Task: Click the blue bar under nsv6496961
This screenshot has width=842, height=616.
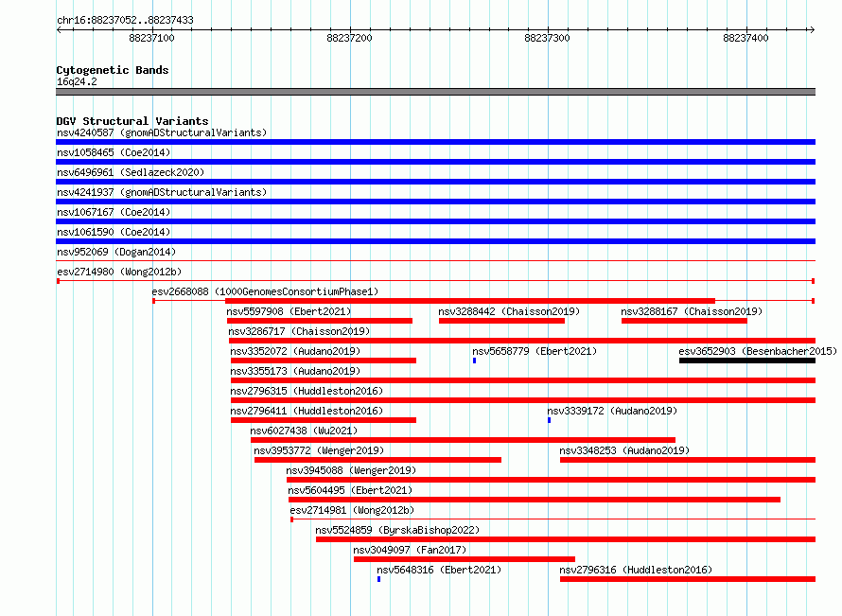Action: coord(435,182)
